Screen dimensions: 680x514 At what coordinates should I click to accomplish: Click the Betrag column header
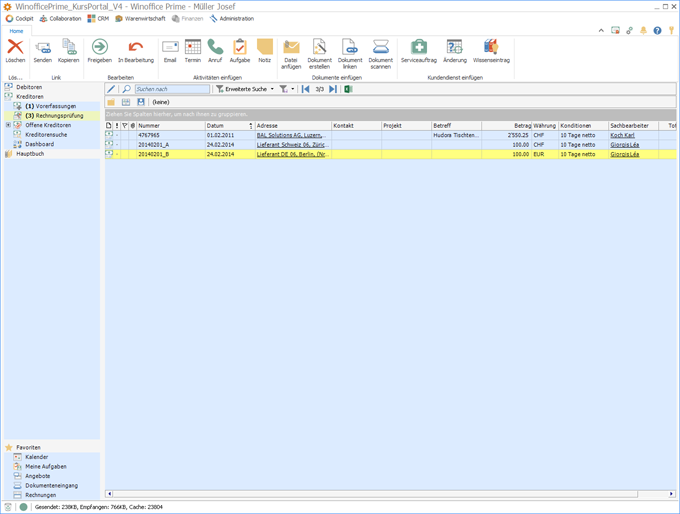[x=507, y=125]
